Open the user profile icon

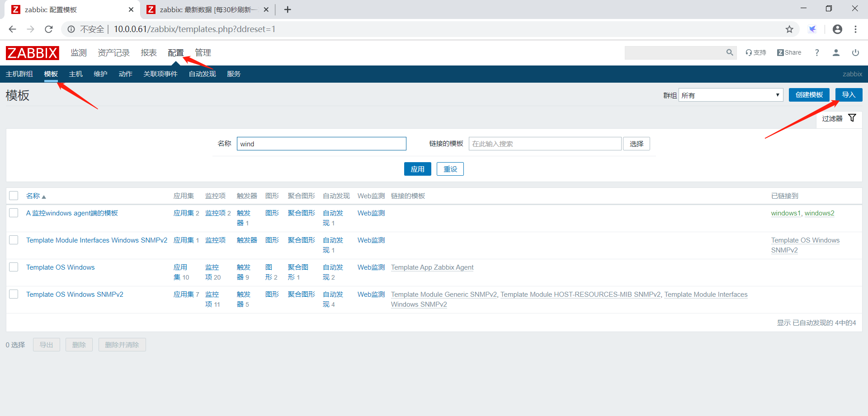pos(836,52)
